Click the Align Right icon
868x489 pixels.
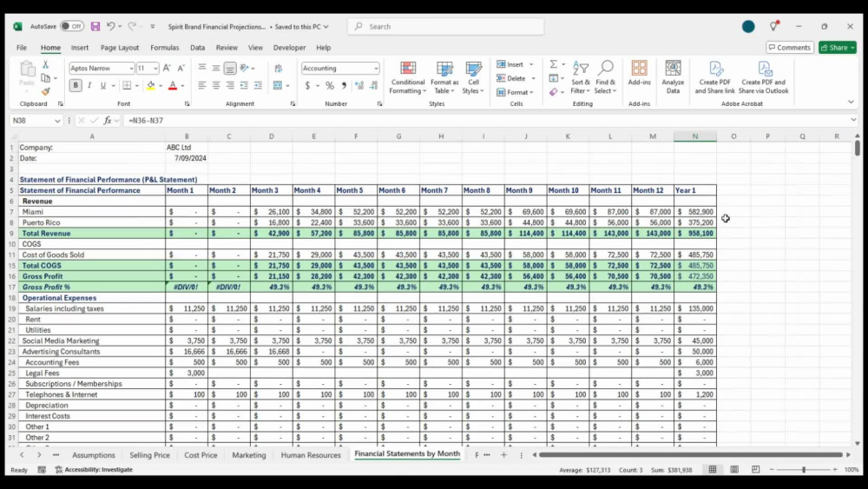pos(230,85)
